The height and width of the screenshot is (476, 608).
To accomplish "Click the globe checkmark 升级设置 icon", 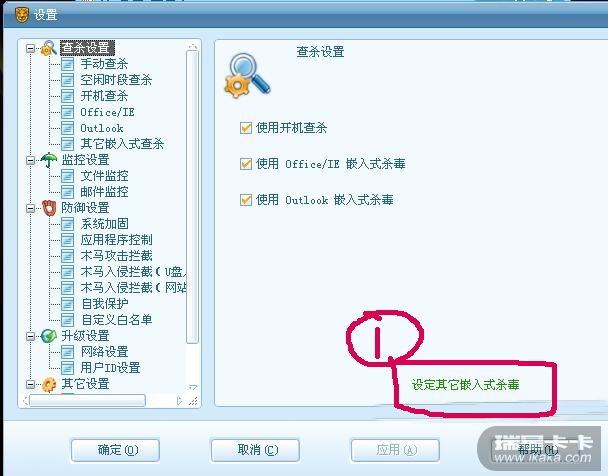I will point(49,336).
